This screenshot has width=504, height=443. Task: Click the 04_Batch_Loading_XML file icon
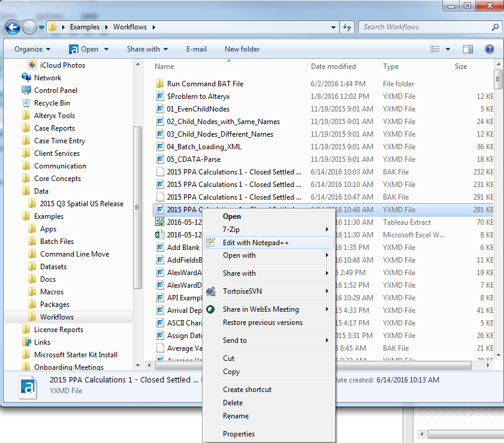click(160, 147)
